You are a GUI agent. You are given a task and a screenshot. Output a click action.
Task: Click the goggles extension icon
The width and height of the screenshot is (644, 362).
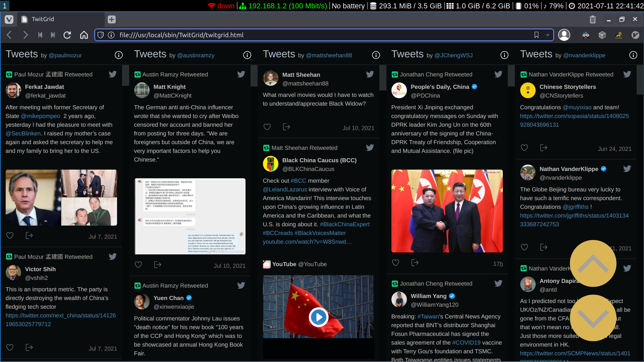(586, 35)
